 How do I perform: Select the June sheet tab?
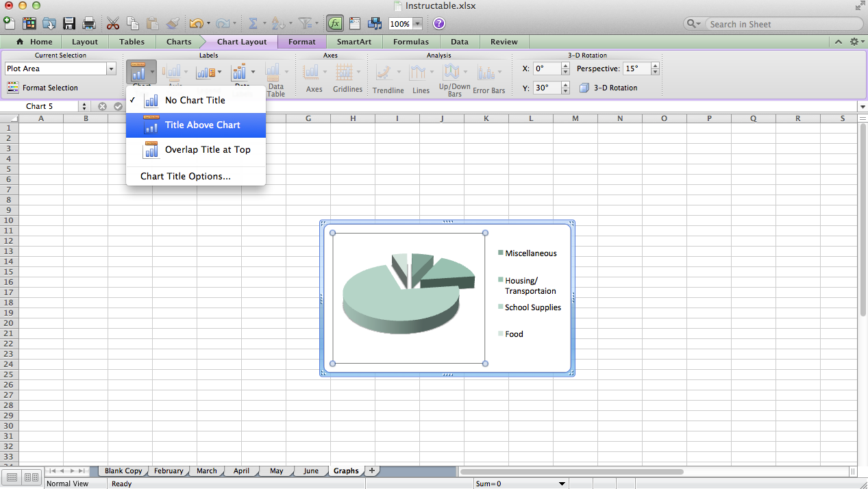coord(310,471)
